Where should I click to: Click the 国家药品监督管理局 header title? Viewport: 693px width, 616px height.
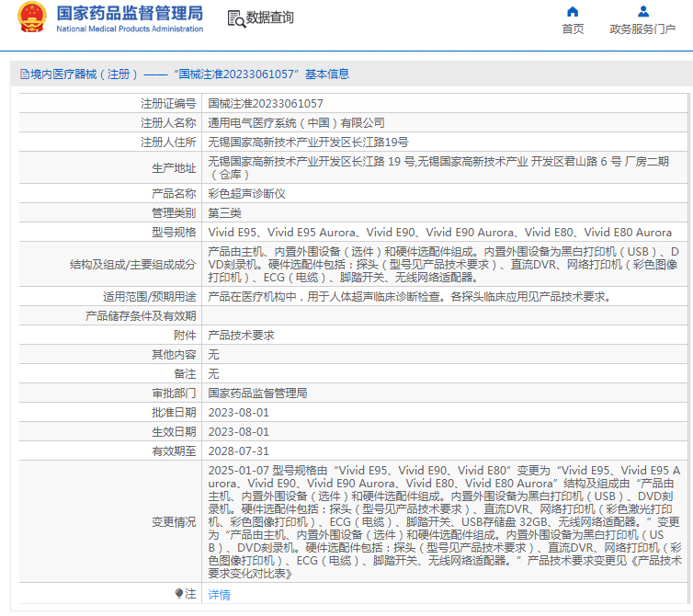(x=130, y=13)
